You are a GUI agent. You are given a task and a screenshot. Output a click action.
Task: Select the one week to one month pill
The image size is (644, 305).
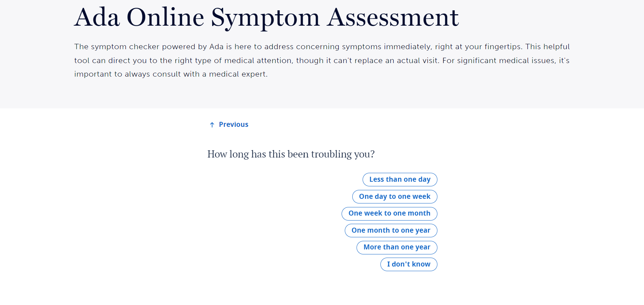pyautogui.click(x=389, y=213)
